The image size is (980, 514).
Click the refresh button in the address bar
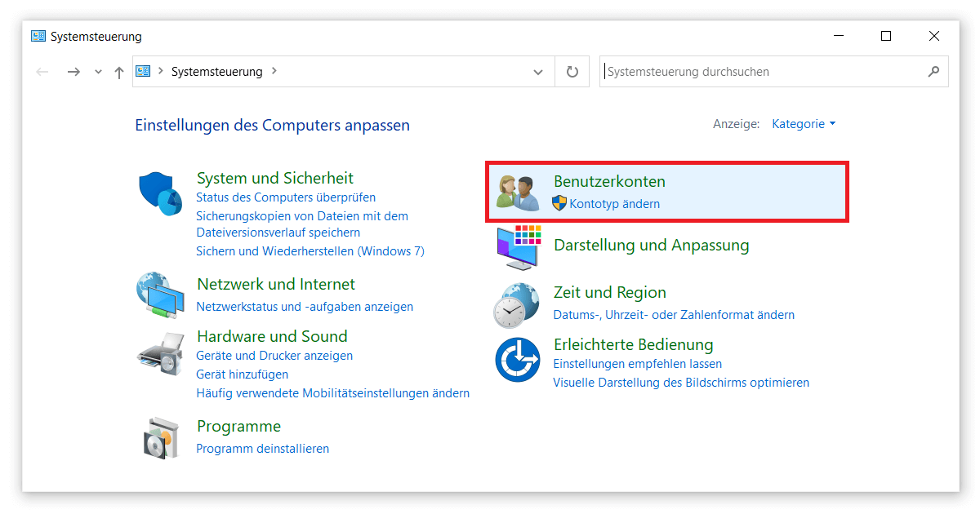[x=572, y=71]
